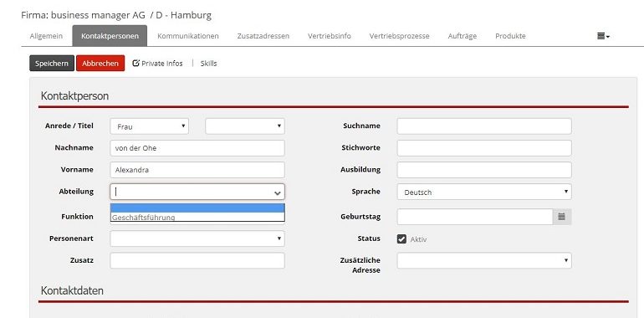Open the Personenart dropdown
Image resolution: width=644 pixels, height=318 pixels.
point(197,238)
